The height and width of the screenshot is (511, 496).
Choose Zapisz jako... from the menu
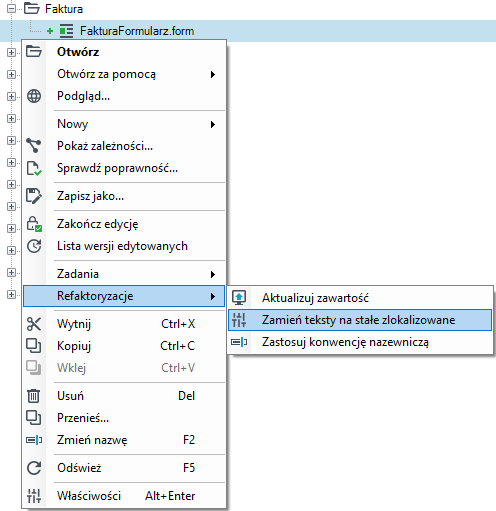coord(124,196)
